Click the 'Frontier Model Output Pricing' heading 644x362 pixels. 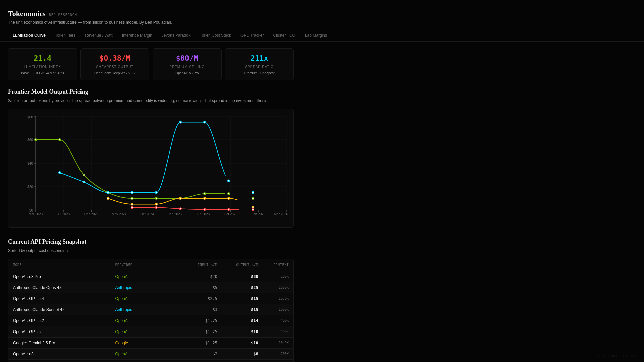coord(48,92)
